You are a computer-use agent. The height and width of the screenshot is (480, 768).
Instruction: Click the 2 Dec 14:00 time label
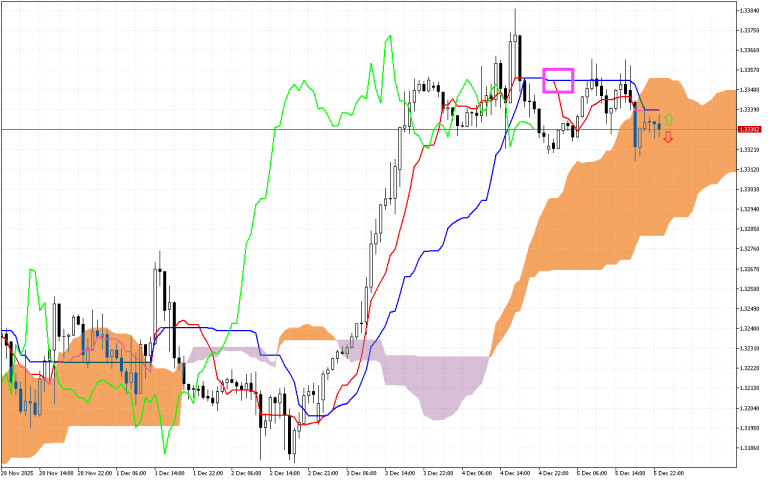click(285, 473)
